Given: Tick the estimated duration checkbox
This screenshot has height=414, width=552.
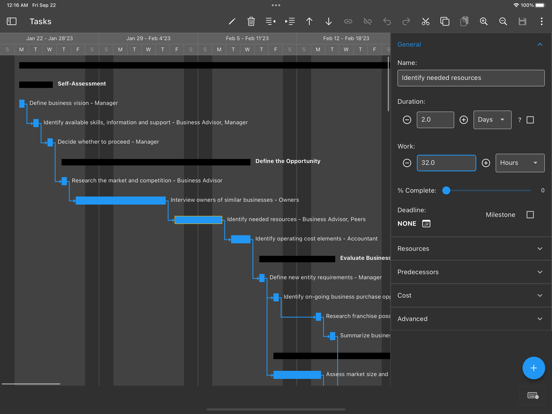Looking at the screenshot, I should (530, 120).
